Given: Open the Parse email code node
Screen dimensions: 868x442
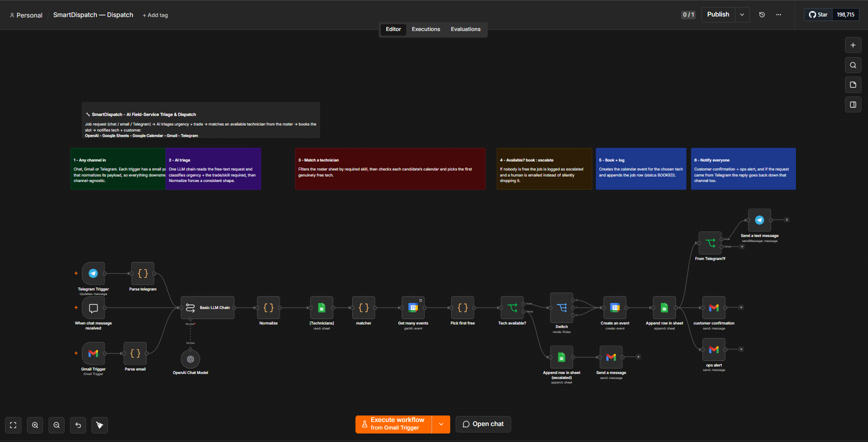Looking at the screenshot, I should tap(135, 353).
